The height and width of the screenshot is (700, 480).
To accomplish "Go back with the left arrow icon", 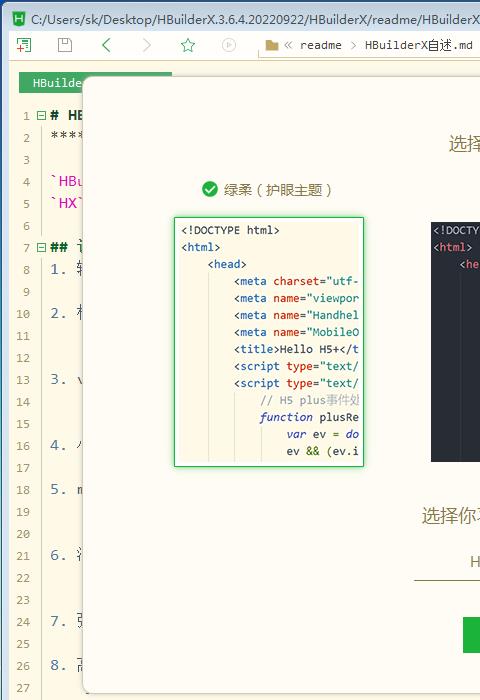I will tap(106, 45).
